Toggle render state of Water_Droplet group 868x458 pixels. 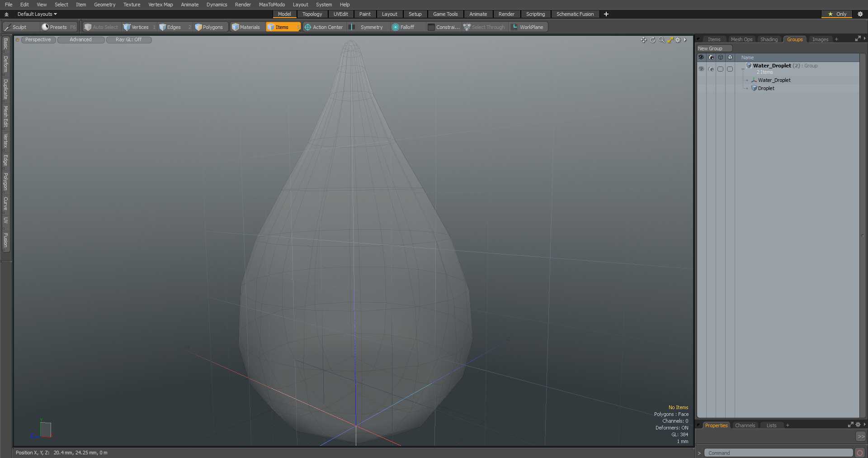(x=711, y=69)
